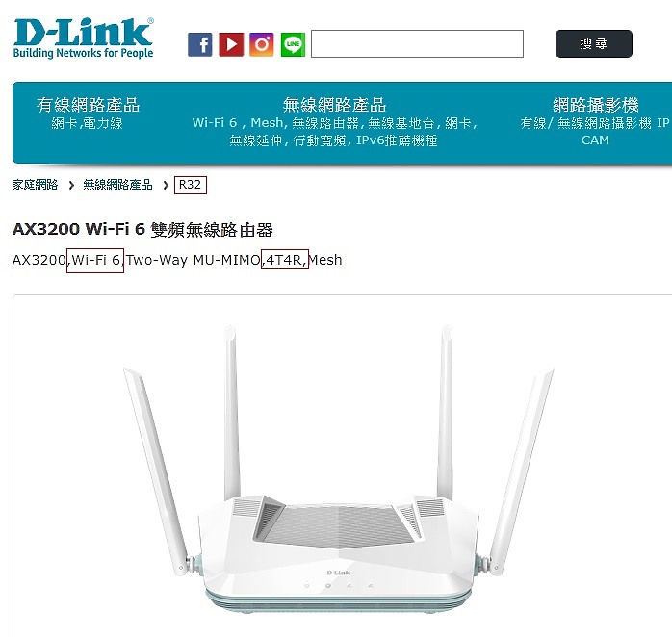Image resolution: width=672 pixels, height=637 pixels.
Task: Go to 家庭網路 breadcrumb link
Action: pos(35,185)
